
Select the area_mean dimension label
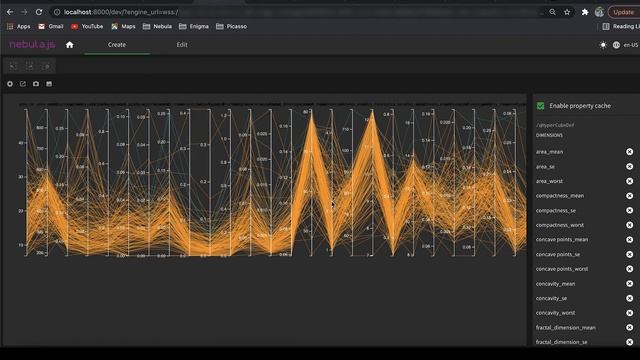coord(549,152)
